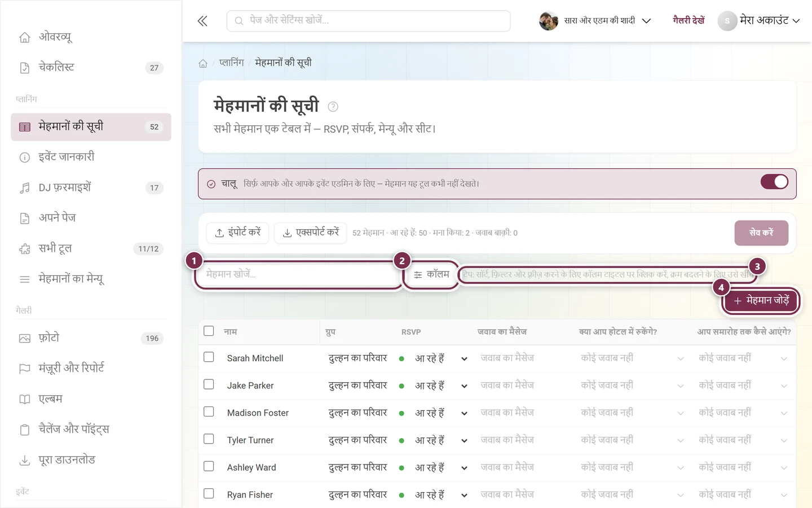Click the मेहमान जोड़ें button
The image size is (812, 508).
click(761, 301)
